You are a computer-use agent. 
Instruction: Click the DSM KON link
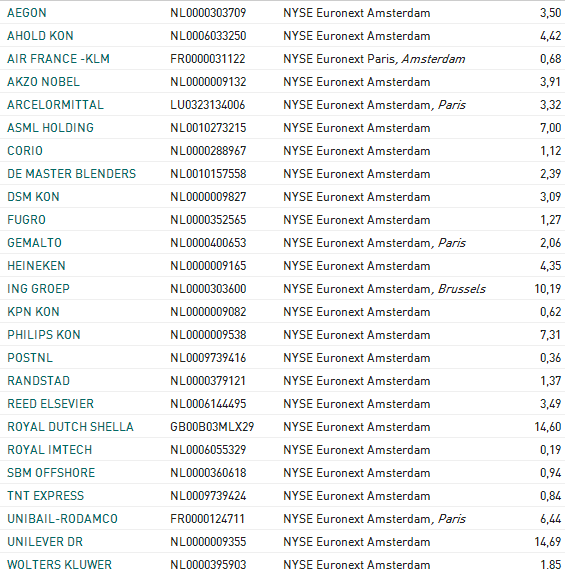click(x=33, y=197)
